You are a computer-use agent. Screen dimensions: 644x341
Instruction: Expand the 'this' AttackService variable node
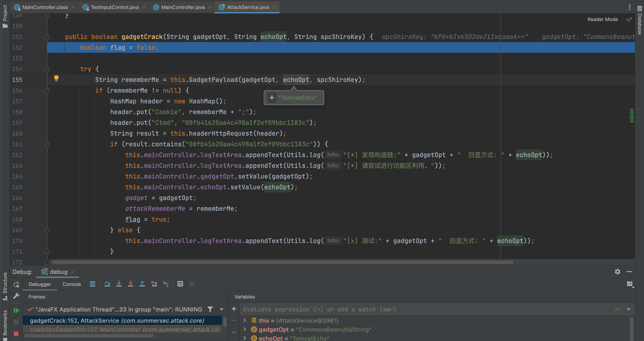click(245, 320)
